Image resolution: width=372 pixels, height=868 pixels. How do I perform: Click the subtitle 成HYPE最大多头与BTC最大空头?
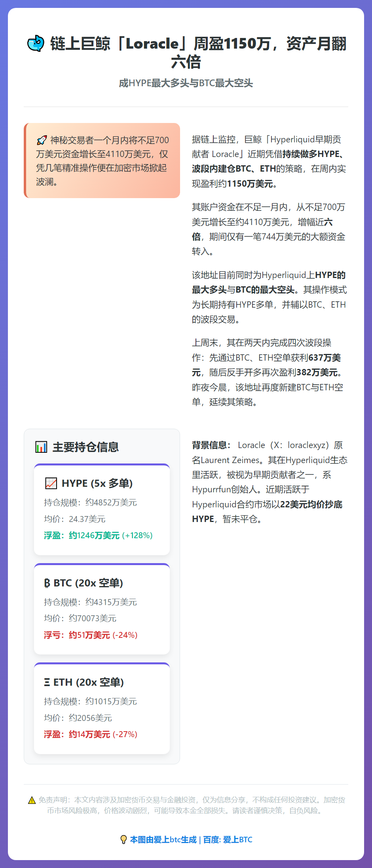point(186,83)
